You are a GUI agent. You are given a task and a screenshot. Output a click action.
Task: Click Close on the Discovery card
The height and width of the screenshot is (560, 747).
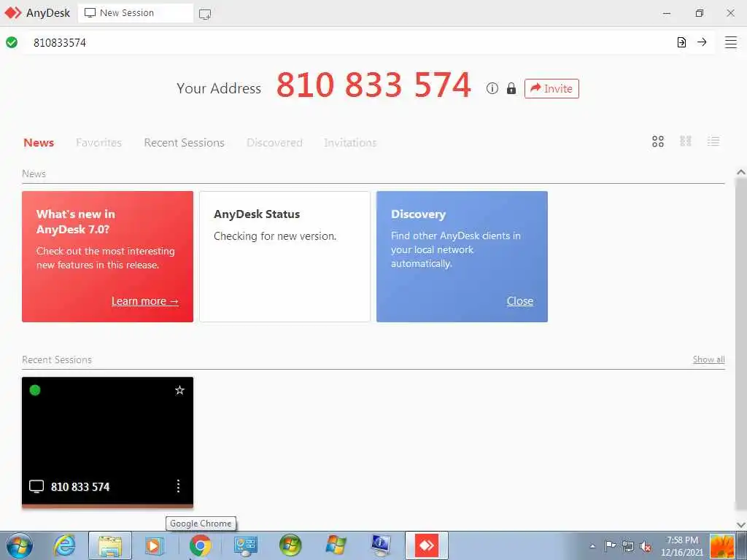(519, 301)
